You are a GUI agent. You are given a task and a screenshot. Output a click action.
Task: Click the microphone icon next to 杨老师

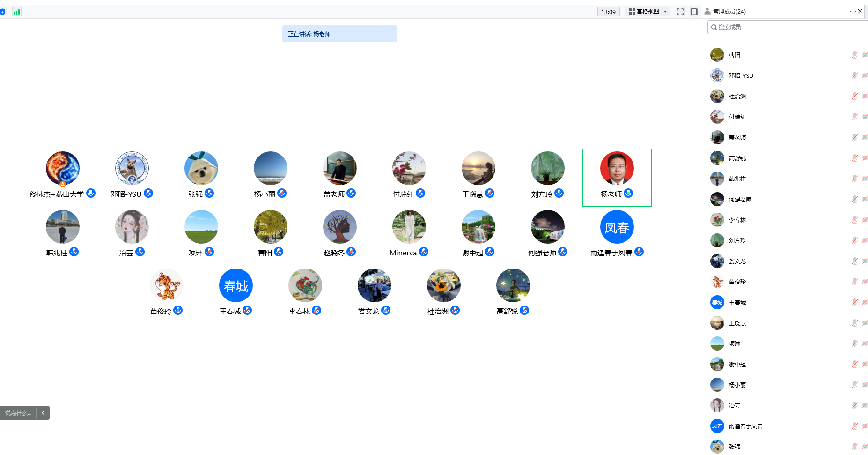click(628, 193)
